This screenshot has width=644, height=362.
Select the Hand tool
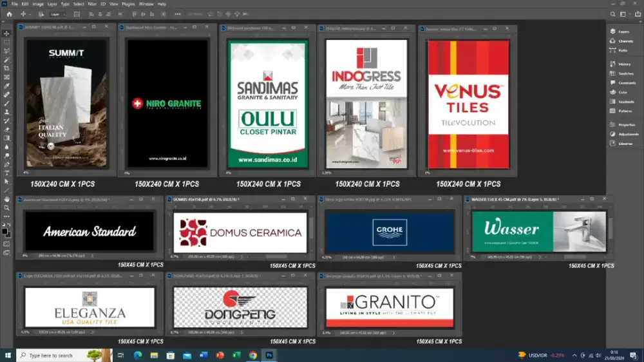coord(6,199)
